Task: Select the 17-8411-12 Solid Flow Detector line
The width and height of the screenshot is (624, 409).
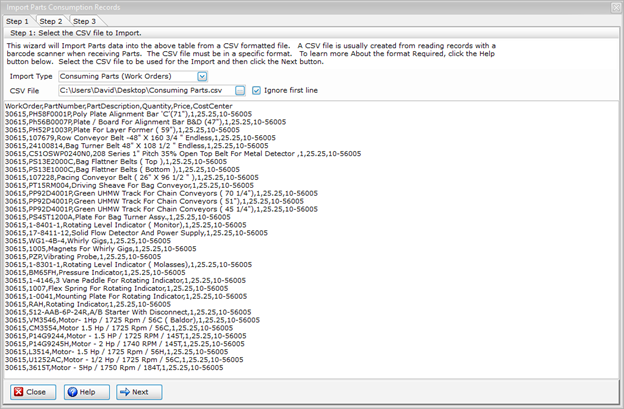Action: tap(136, 234)
